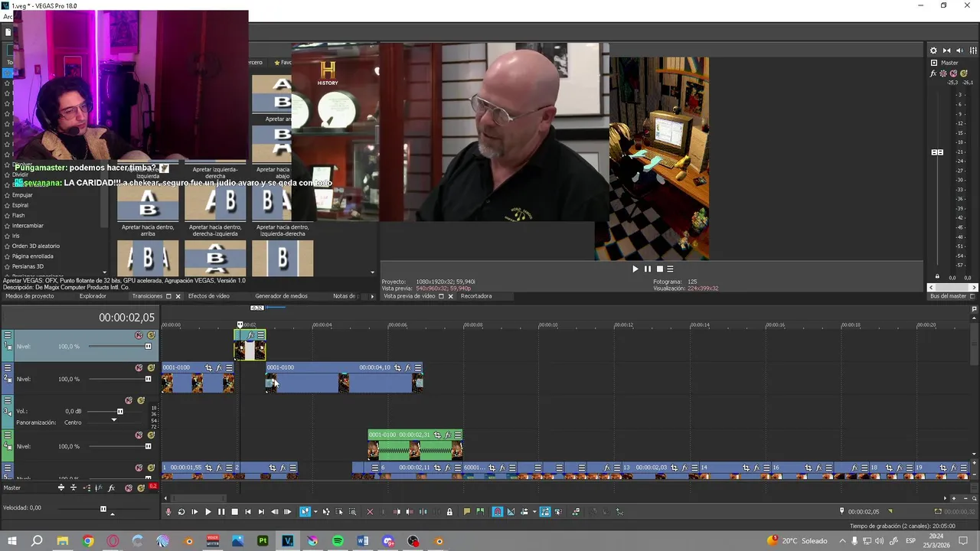The width and height of the screenshot is (980, 551).
Task: Select Persianas 3D transition in list
Action: click(28, 266)
